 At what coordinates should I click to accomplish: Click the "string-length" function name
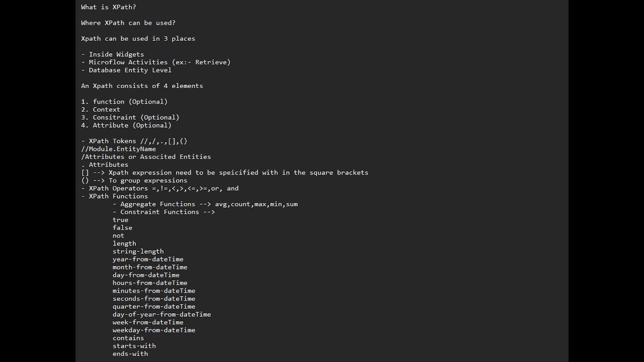(138, 251)
